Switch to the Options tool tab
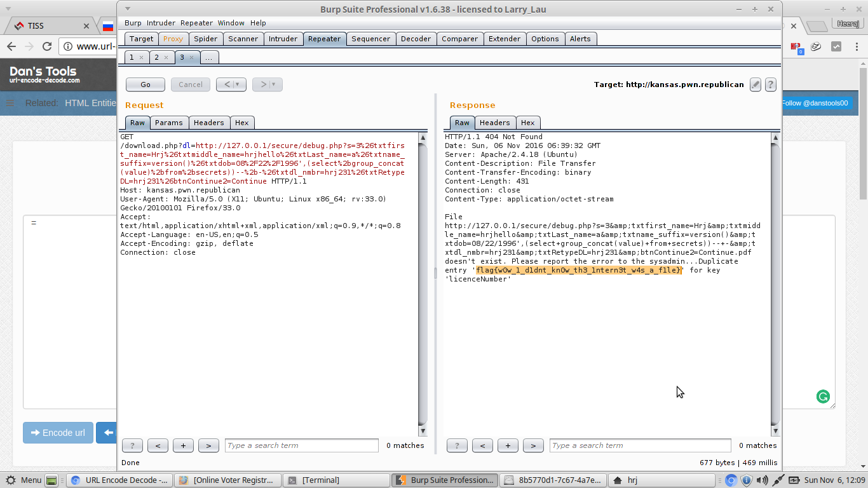This screenshot has width=868, height=488. [x=545, y=39]
